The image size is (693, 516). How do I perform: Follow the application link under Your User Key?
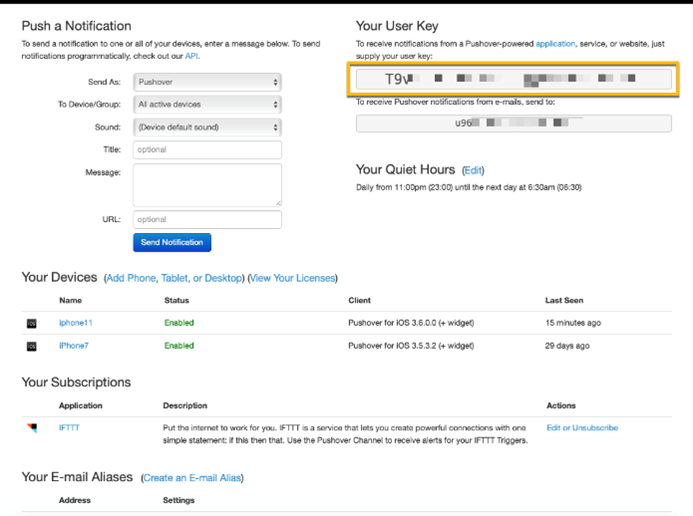(556, 44)
